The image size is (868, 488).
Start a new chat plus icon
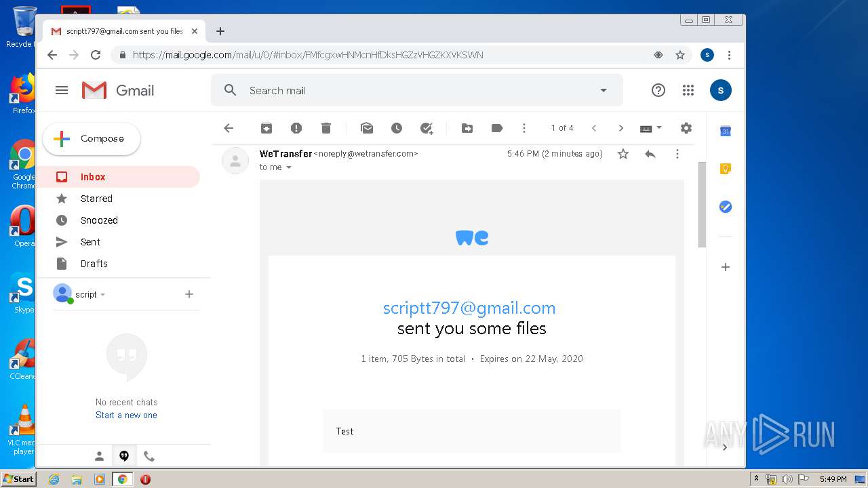pos(189,294)
